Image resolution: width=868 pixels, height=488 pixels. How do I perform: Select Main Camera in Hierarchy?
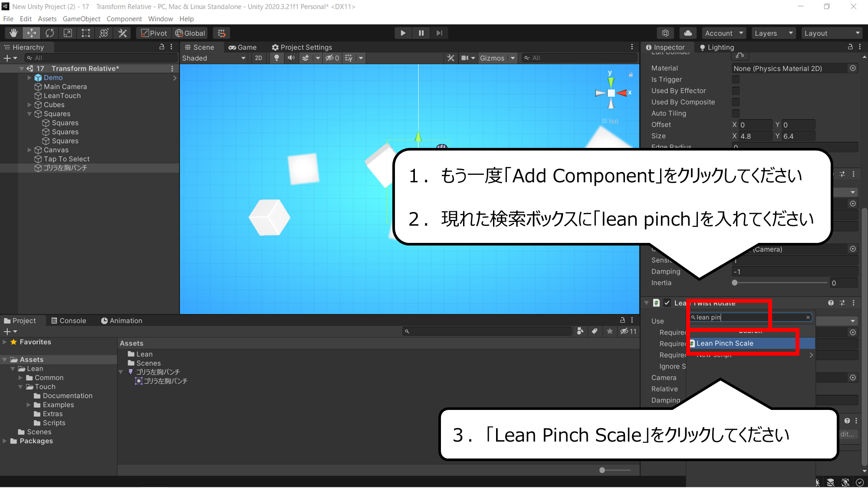click(x=65, y=87)
